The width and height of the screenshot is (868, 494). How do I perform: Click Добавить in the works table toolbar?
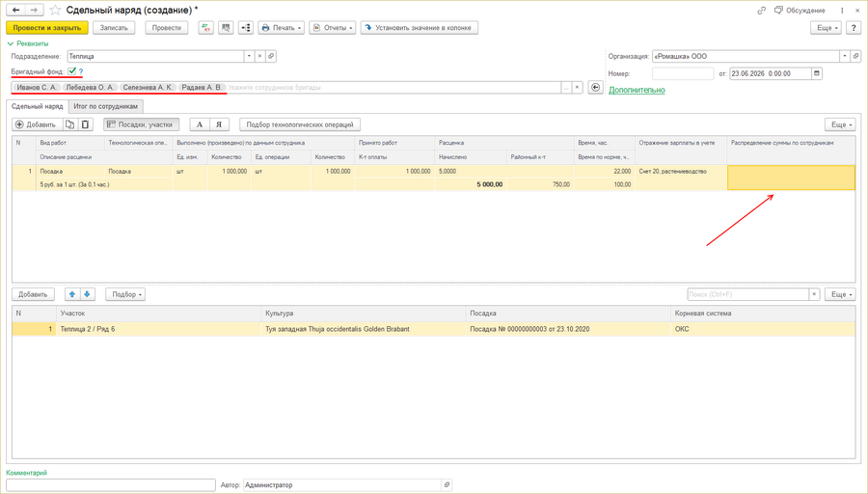pyautogui.click(x=37, y=124)
